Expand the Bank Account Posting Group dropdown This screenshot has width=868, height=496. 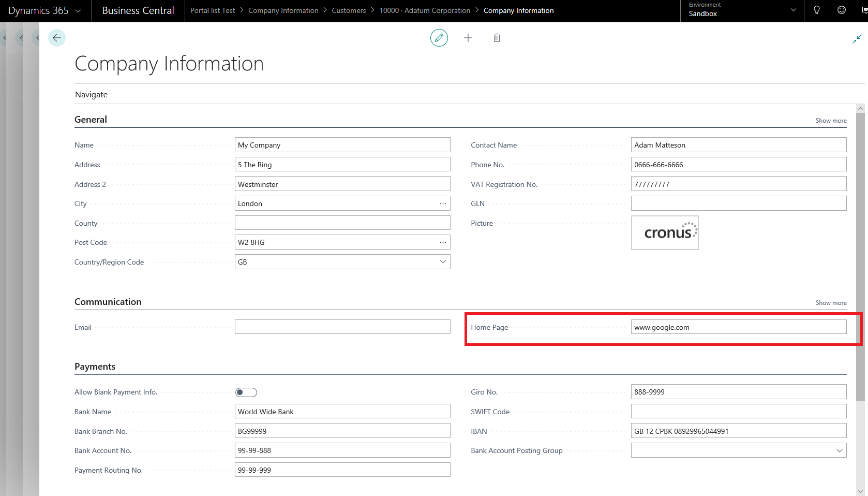839,450
